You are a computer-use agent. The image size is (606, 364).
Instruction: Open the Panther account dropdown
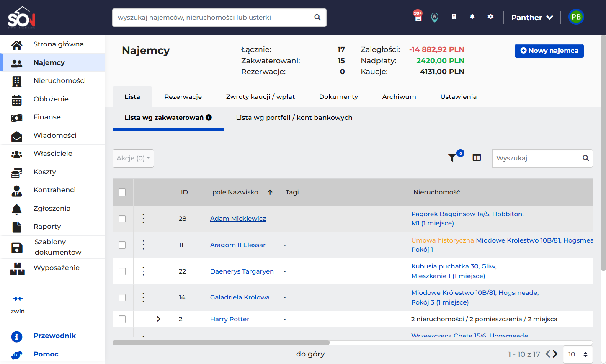click(x=532, y=18)
